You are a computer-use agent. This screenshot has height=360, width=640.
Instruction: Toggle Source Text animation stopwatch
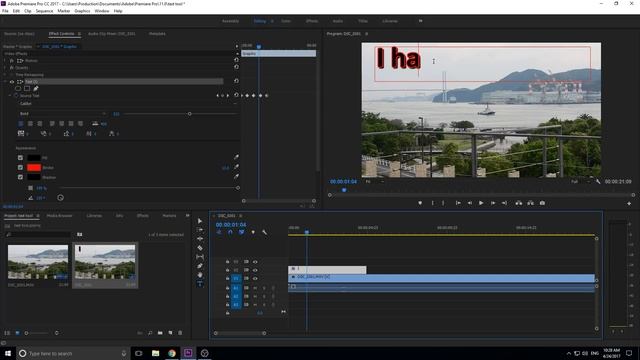[x=16, y=96]
